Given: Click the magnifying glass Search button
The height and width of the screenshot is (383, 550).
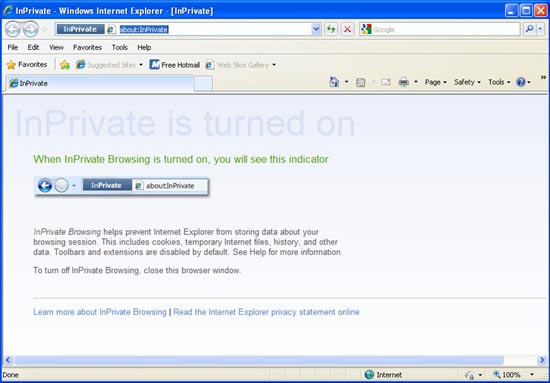Looking at the screenshot, I should [529, 29].
